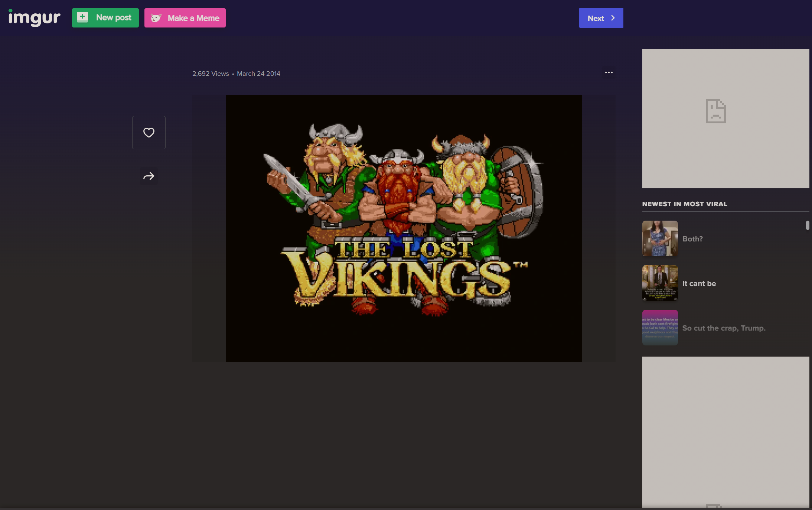Click the cat face icon on Make a Meme

156,18
